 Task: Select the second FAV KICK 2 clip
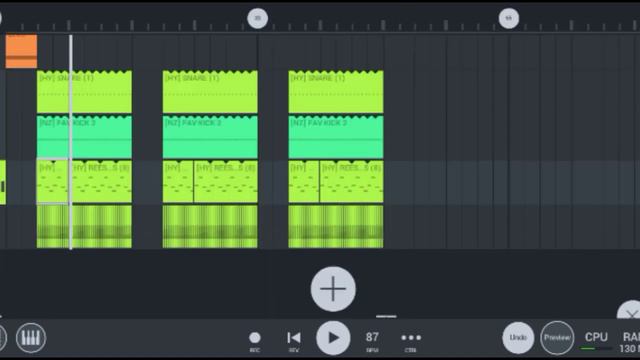point(210,137)
